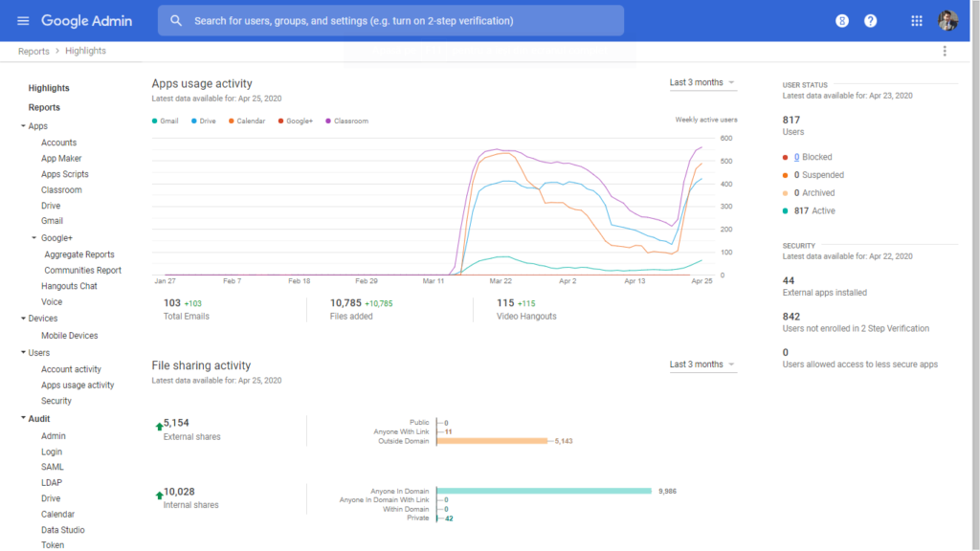Open Accounts report

[x=58, y=143]
